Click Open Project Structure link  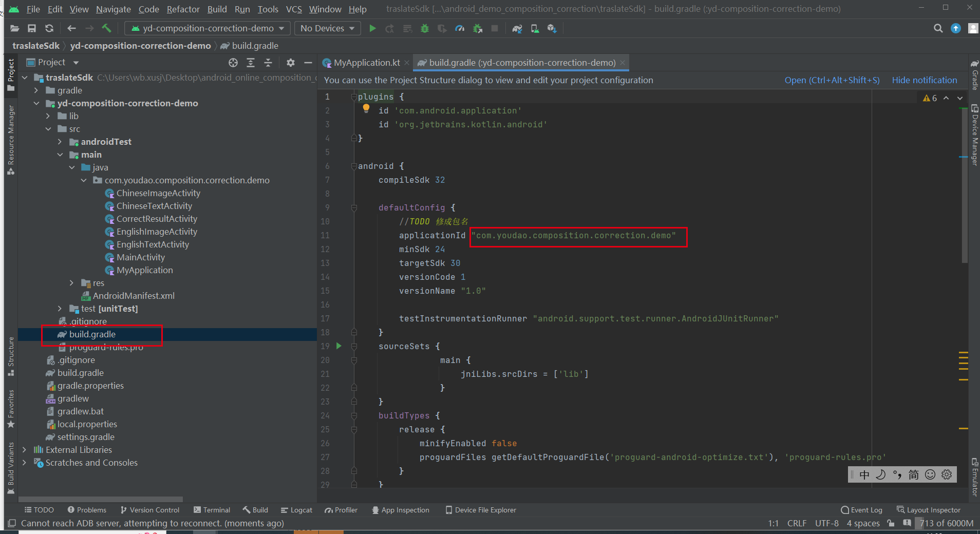click(832, 80)
